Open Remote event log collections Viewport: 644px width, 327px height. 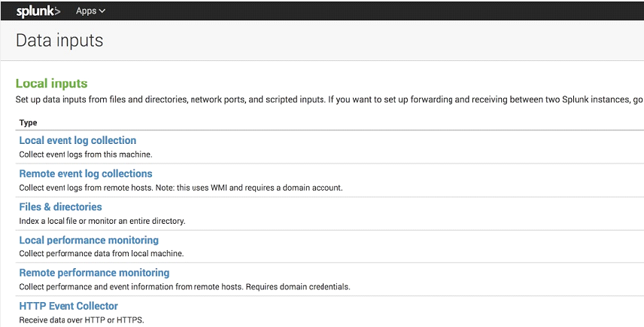pyautogui.click(x=86, y=173)
